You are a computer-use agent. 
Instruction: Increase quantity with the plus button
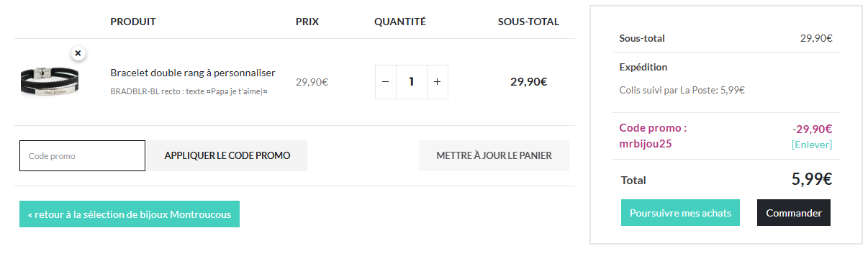(437, 82)
